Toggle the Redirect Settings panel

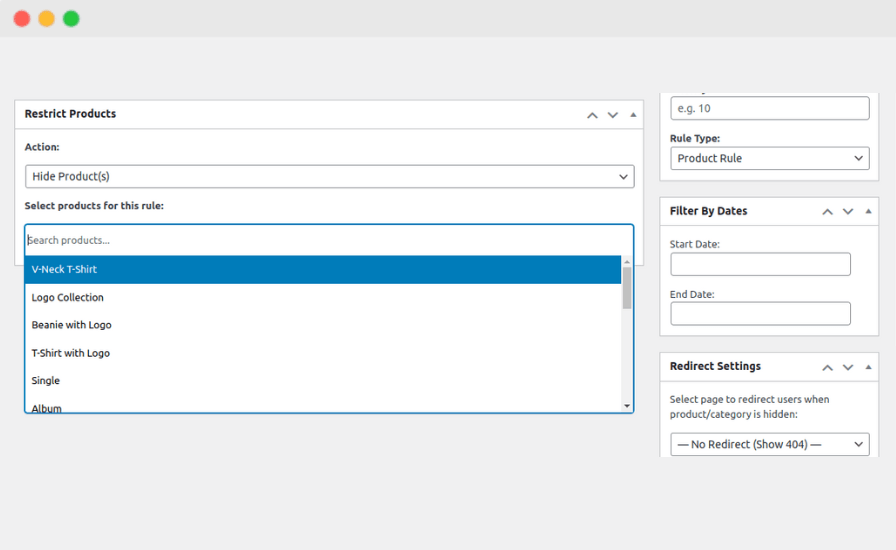[868, 367]
